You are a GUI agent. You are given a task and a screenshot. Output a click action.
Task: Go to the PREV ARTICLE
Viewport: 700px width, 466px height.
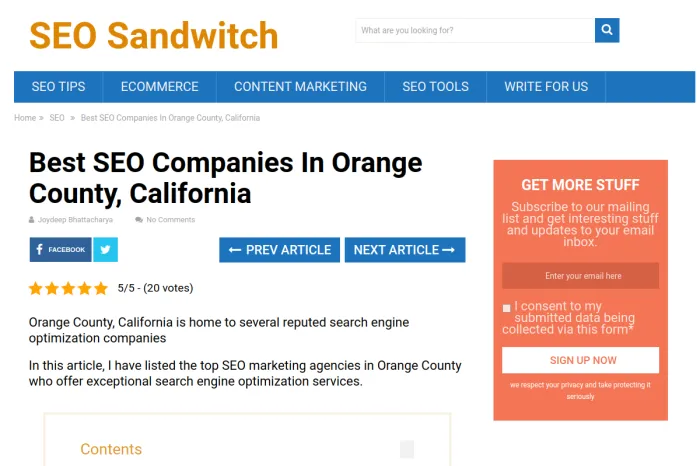[279, 250]
